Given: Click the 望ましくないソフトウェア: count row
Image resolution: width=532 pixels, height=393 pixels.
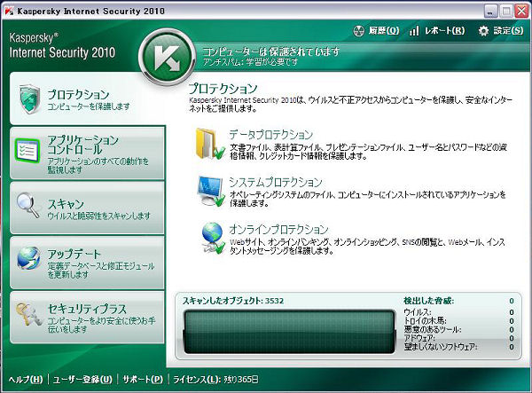Looking at the screenshot, I should pyautogui.click(x=458, y=347).
